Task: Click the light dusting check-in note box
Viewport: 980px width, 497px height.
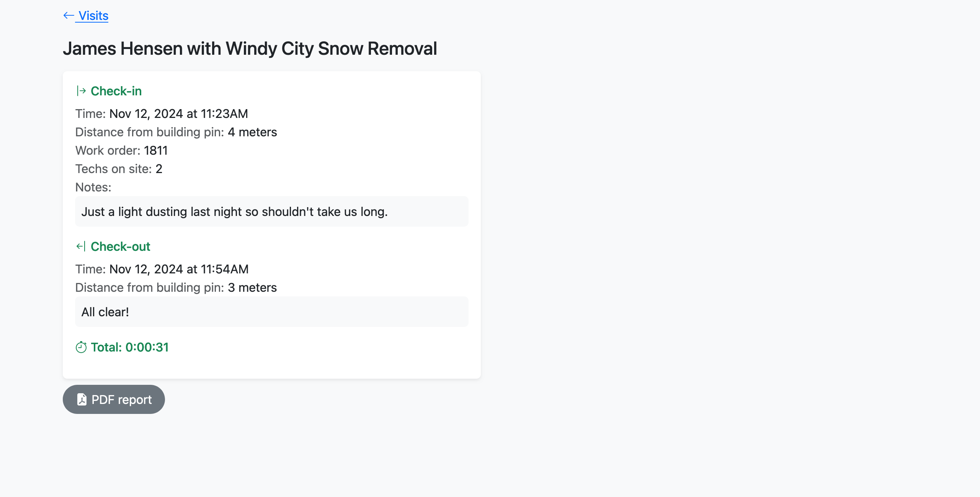Action: tap(271, 211)
